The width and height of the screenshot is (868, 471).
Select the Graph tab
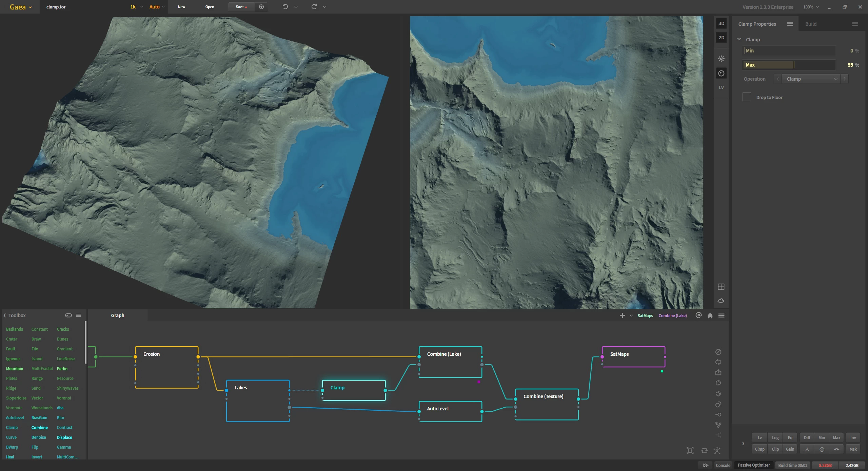coord(118,315)
